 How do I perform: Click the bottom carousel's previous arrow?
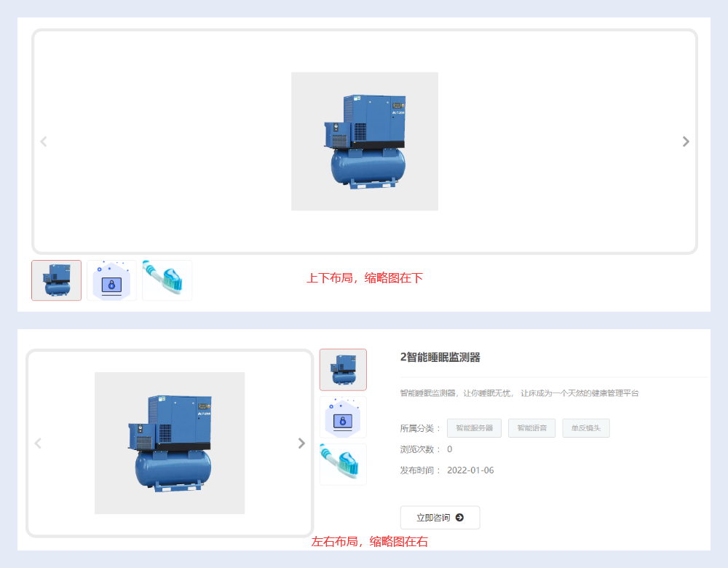tap(39, 443)
